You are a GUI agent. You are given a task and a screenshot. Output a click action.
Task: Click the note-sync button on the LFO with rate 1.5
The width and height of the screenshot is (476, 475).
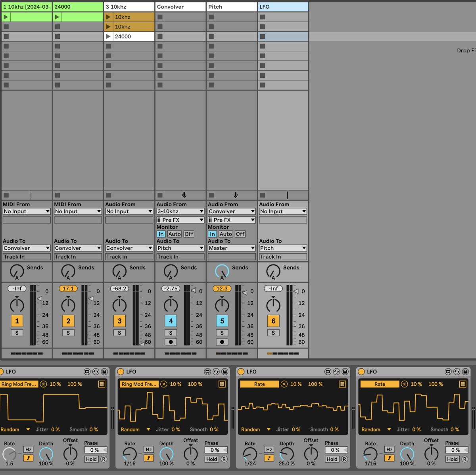click(x=28, y=458)
